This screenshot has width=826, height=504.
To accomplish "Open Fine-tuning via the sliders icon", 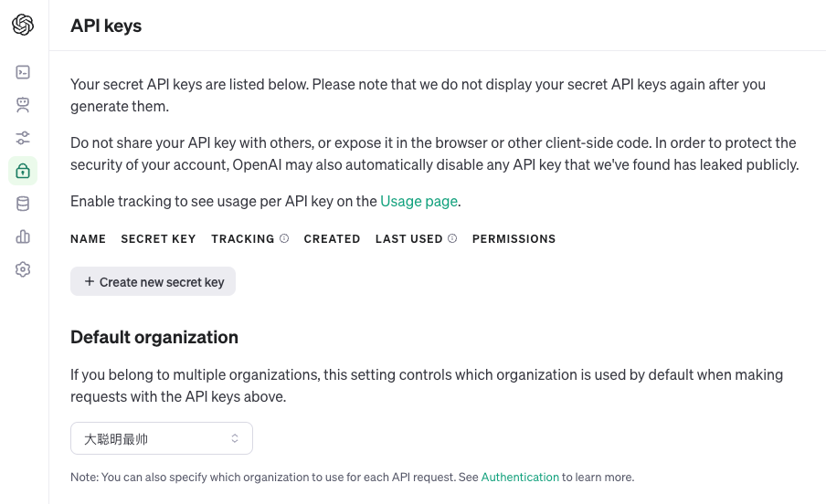I will point(23,138).
